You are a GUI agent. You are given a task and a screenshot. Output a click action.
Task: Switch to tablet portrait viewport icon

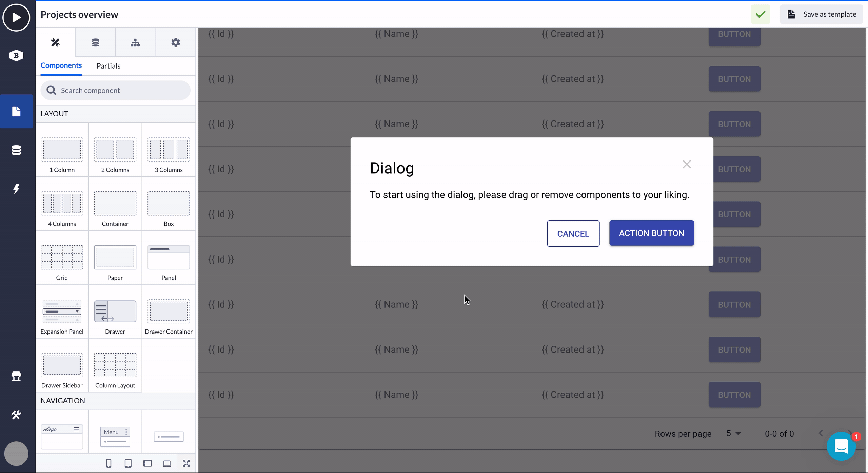click(x=128, y=463)
